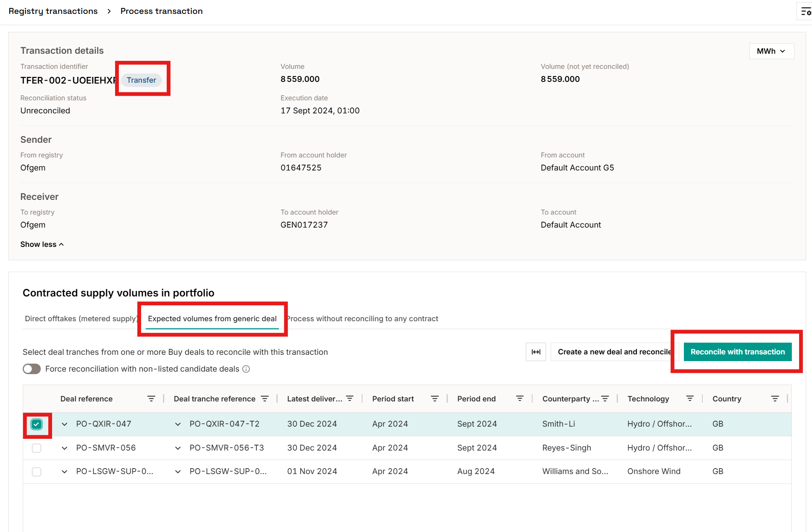The height and width of the screenshot is (532, 812).
Task: Open filter for Technology column
Action: click(690, 398)
